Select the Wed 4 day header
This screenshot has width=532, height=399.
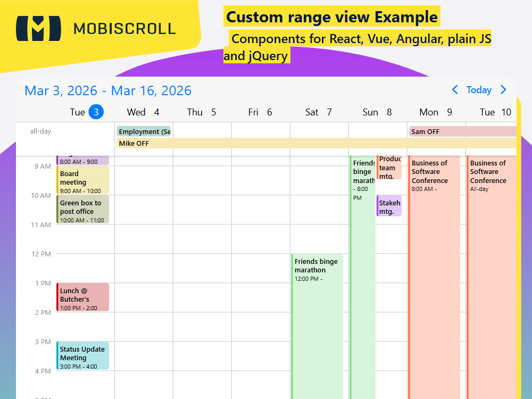click(x=143, y=112)
